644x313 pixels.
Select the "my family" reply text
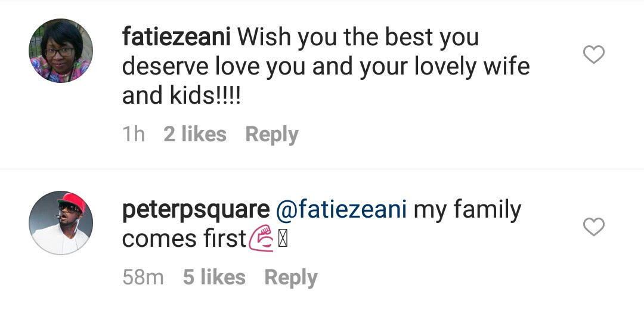point(467,210)
